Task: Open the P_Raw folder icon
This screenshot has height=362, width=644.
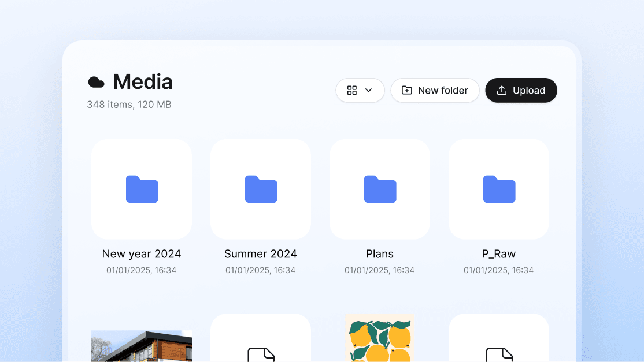Action: point(499,189)
